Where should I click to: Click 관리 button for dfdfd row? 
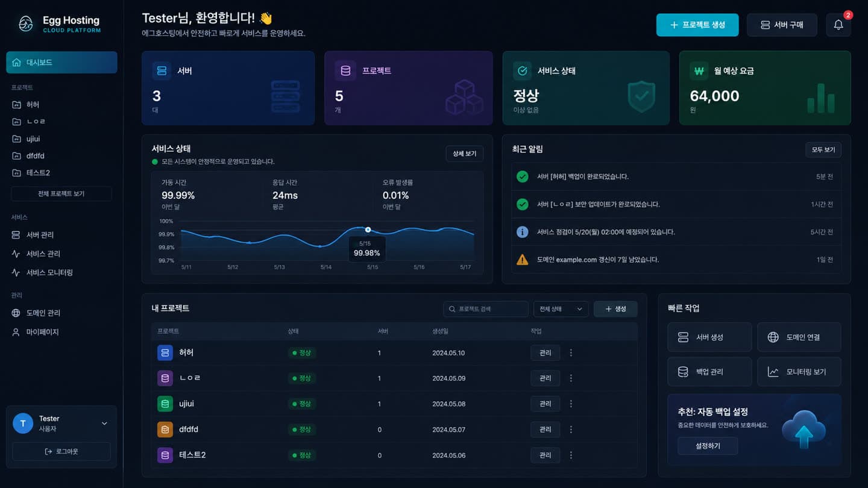coord(546,430)
